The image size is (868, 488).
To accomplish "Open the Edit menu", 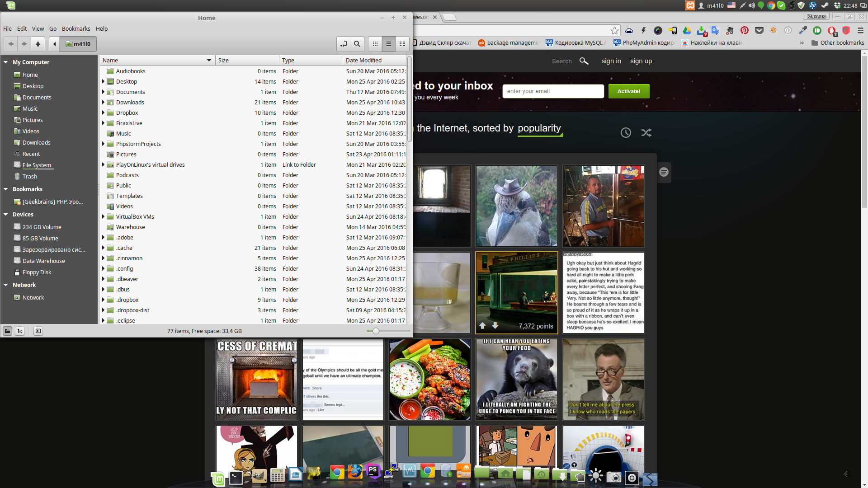I will point(22,28).
